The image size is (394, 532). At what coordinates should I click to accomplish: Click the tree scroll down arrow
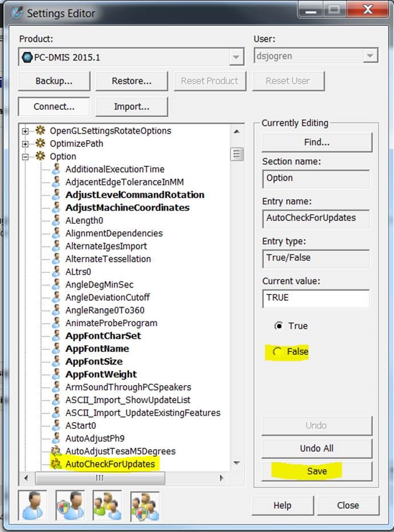(237, 463)
